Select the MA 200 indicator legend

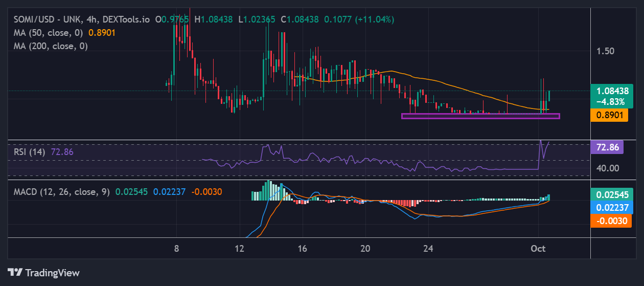[51, 46]
